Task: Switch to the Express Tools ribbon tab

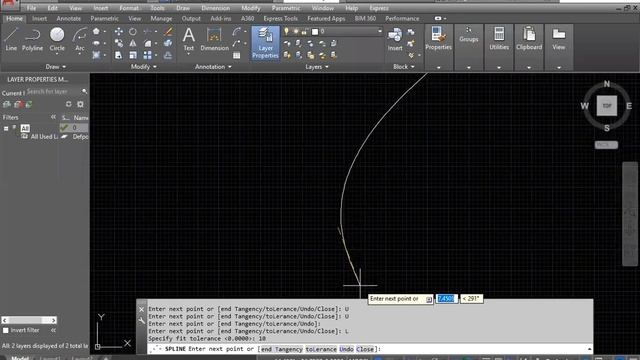Action: coord(280,18)
